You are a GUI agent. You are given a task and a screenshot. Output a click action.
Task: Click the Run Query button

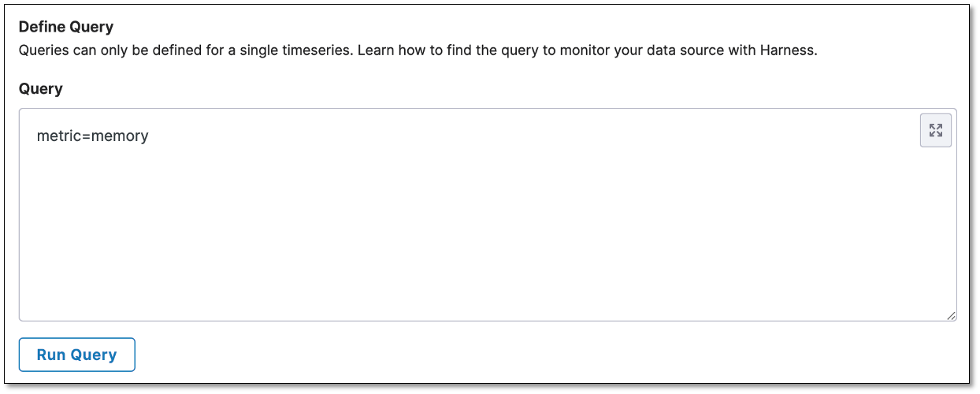[77, 355]
